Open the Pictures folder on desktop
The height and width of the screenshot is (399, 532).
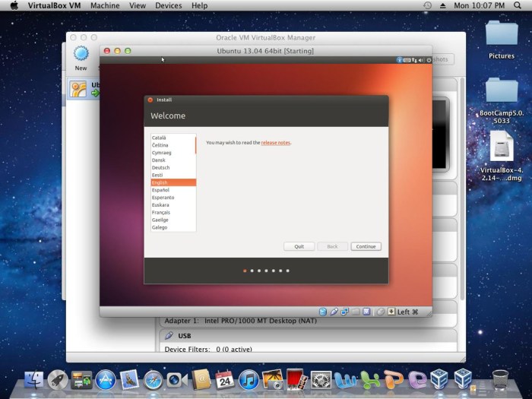tap(502, 36)
